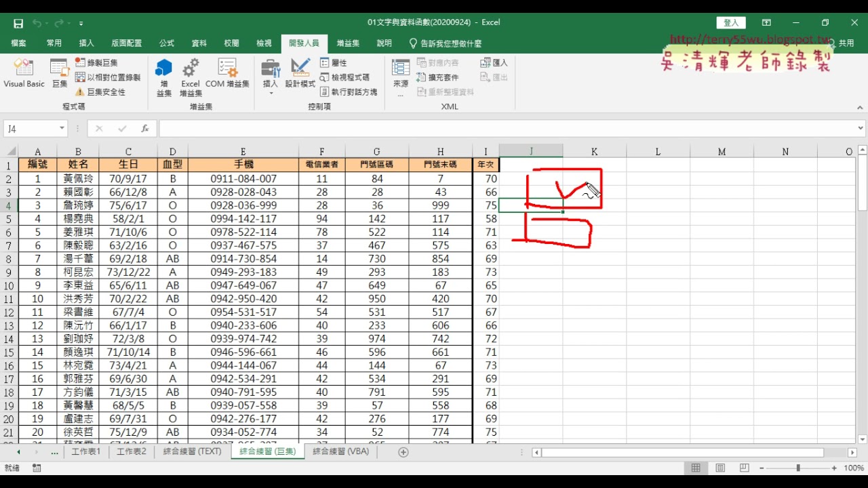The image size is (868, 488).
Task: Switch to the 校閱 Review tab
Action: (231, 43)
